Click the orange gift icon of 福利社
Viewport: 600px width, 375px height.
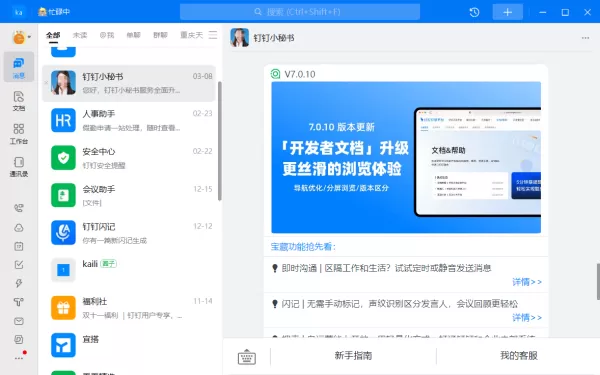[63, 308]
